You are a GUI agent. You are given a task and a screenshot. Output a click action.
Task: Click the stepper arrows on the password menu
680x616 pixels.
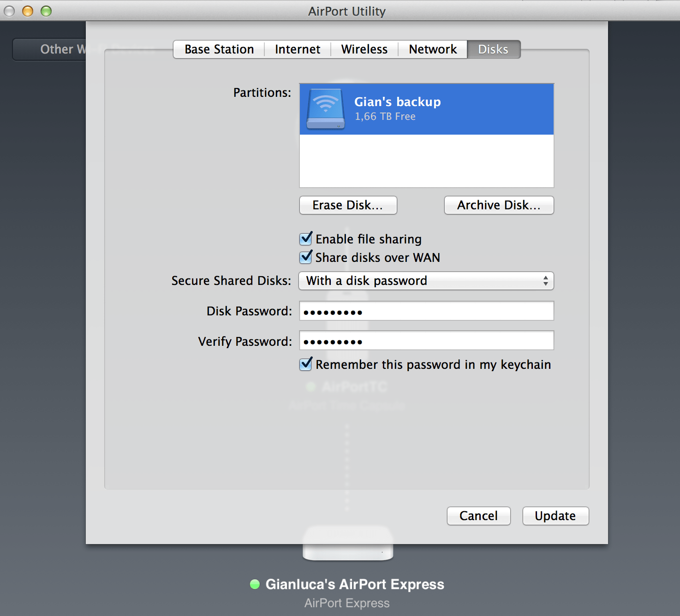(x=546, y=281)
